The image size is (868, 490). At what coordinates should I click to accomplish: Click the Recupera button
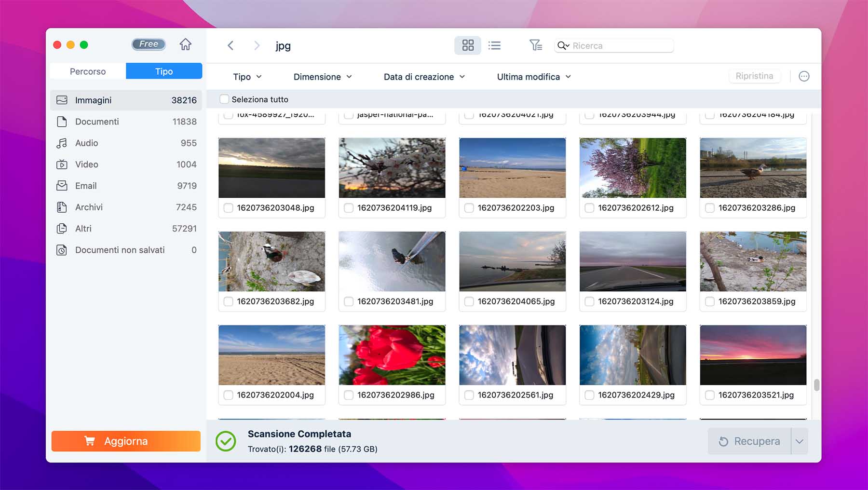[749, 441]
